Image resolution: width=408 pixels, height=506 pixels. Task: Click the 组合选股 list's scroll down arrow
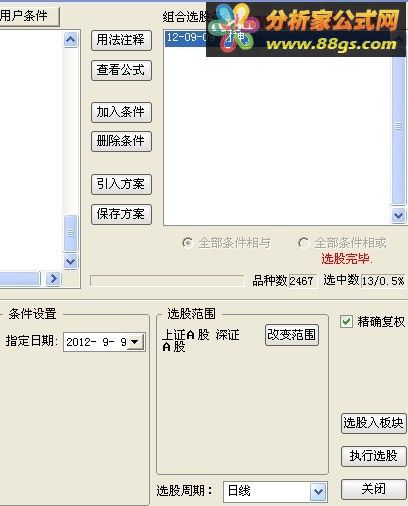[399, 215]
